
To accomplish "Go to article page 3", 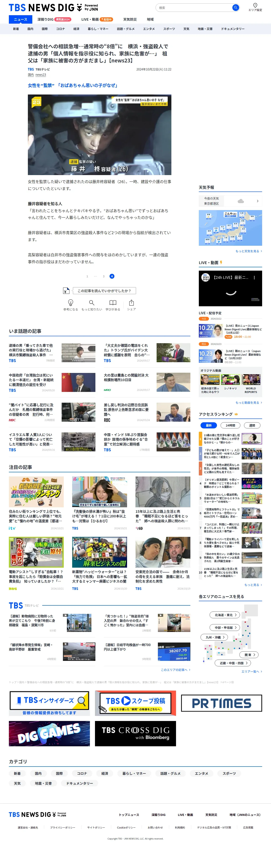I will tap(103, 276).
